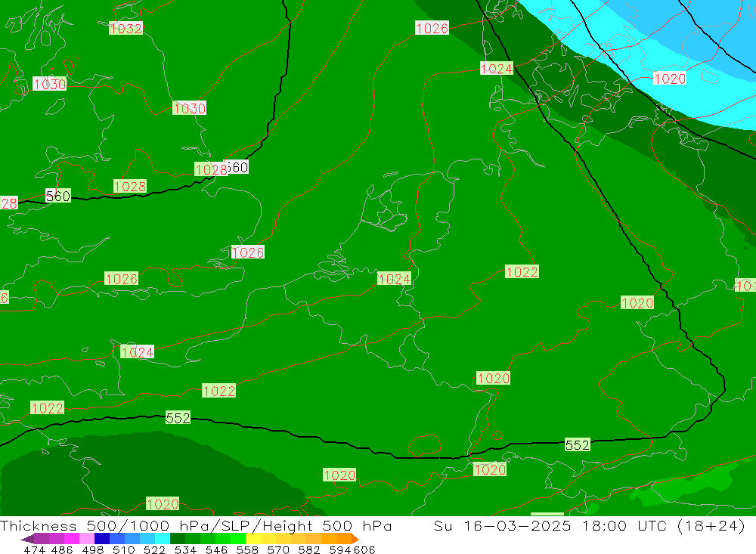Click the orange arrow at the legend end
The image size is (756, 554).
coord(355,539)
